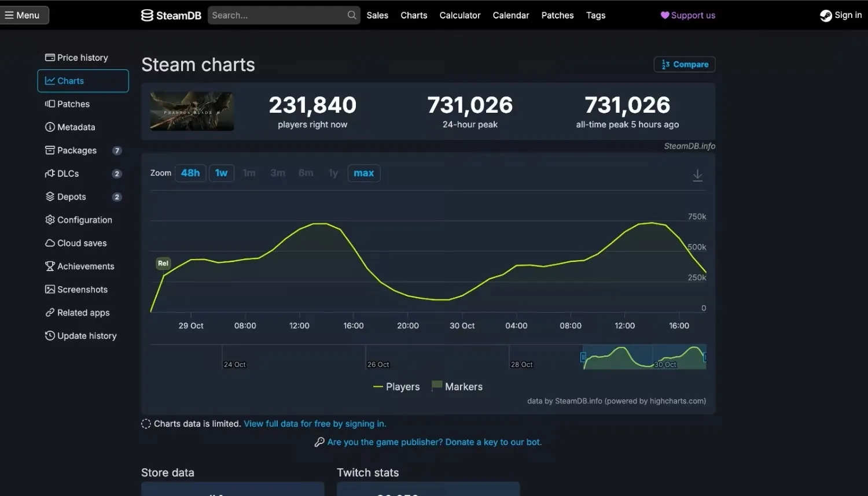868x496 pixels.
Task: Open the Depots sidebar section
Action: [83, 197]
